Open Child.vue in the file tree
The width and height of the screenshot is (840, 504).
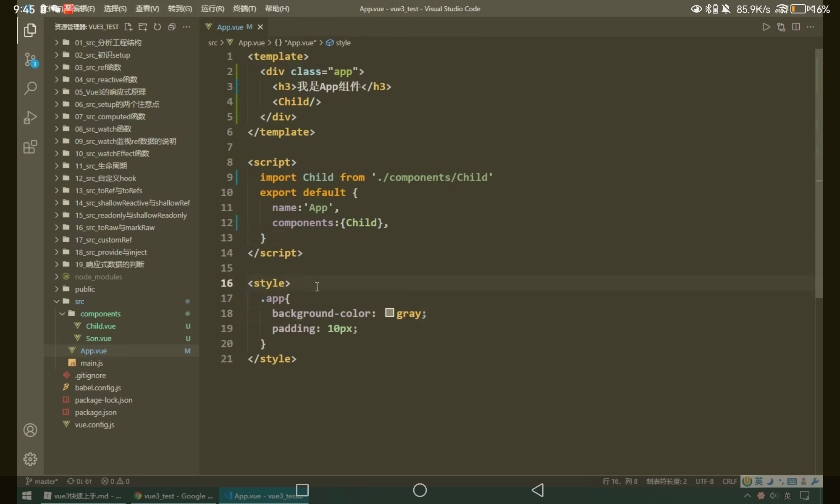coord(101,326)
